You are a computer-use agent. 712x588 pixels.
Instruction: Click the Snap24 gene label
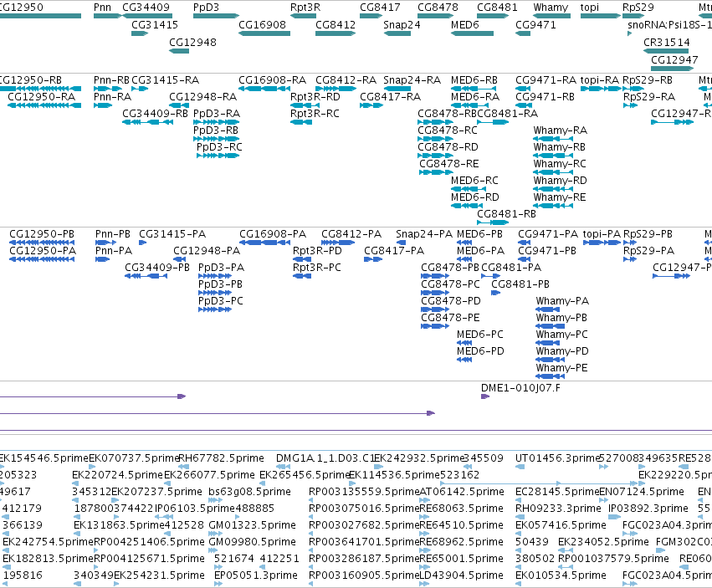402,24
